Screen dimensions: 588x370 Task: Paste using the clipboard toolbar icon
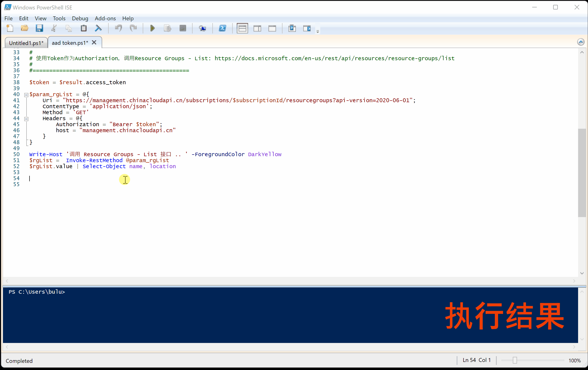coord(83,28)
